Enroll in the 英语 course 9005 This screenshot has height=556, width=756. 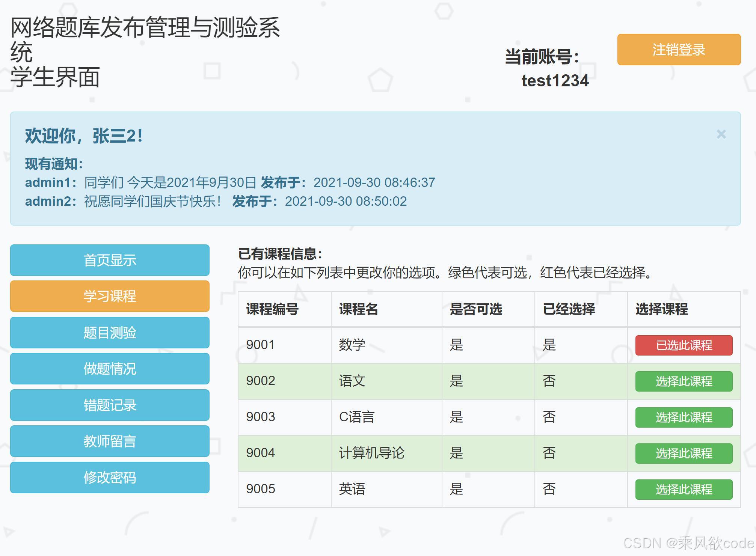(x=684, y=490)
